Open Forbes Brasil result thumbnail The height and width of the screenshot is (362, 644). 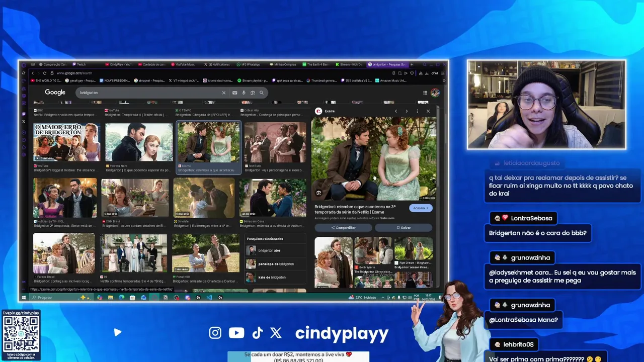coord(64,253)
